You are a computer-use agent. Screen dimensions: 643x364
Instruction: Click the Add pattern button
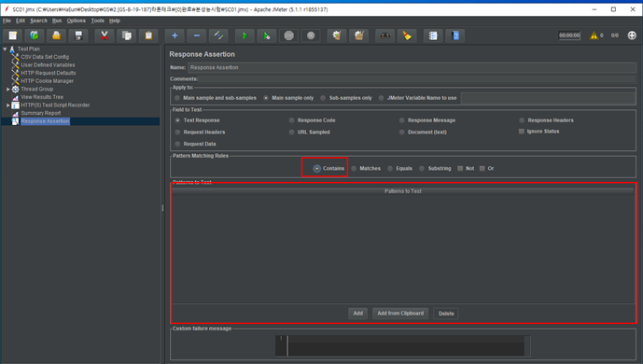pos(358,314)
